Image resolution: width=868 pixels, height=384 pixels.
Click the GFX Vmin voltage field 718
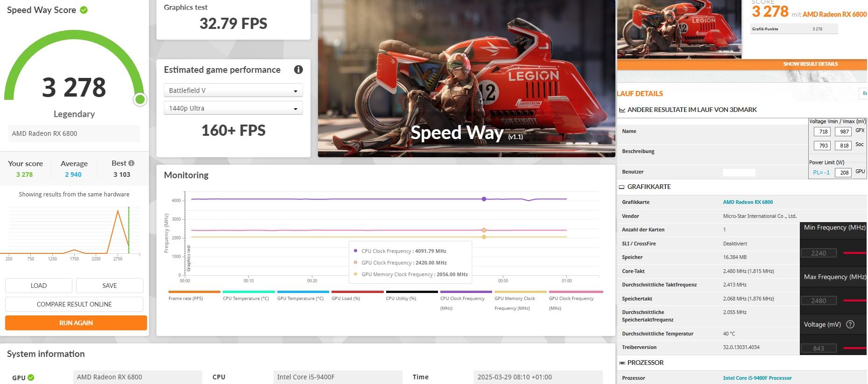click(x=822, y=132)
